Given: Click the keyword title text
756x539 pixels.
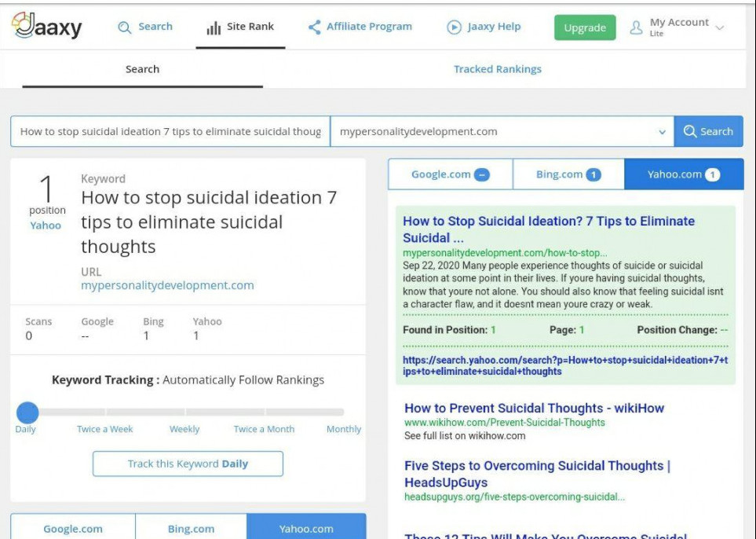Looking at the screenshot, I should (x=209, y=222).
